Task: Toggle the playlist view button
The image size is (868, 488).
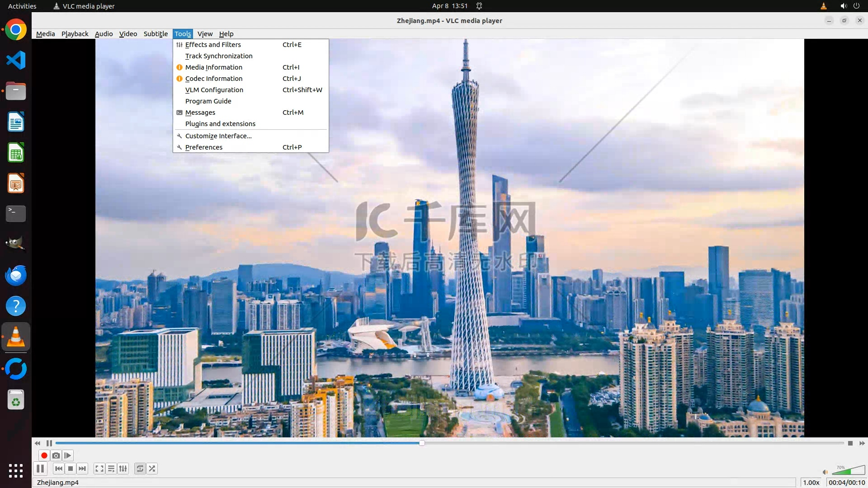Action: tap(111, 469)
